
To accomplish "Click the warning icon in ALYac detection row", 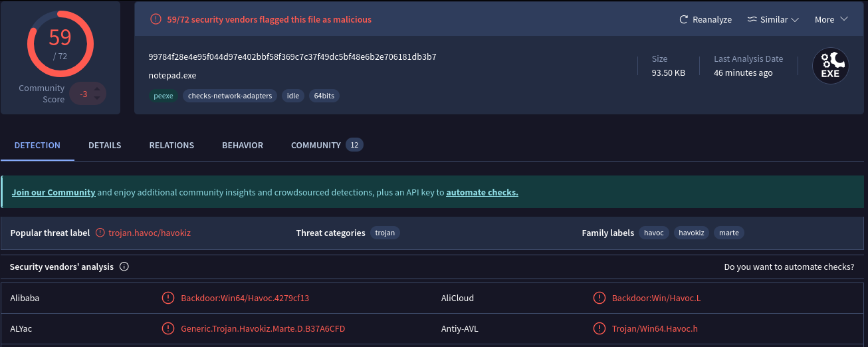I will coord(168,328).
